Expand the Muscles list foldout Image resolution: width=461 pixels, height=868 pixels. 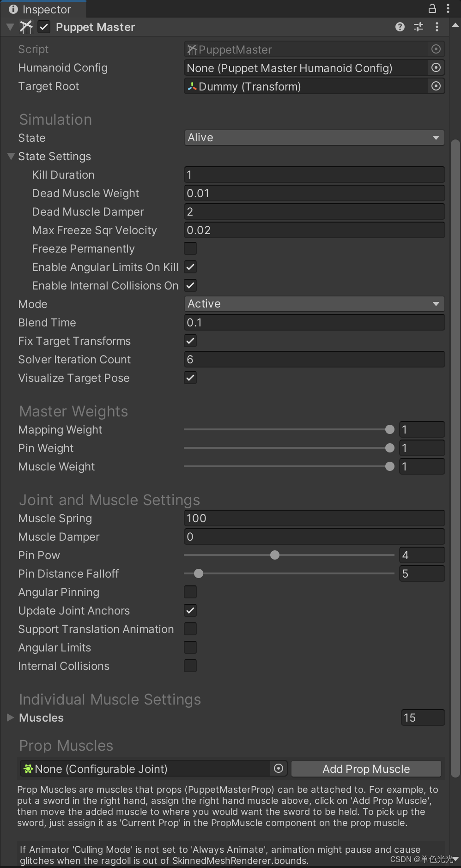(x=10, y=717)
